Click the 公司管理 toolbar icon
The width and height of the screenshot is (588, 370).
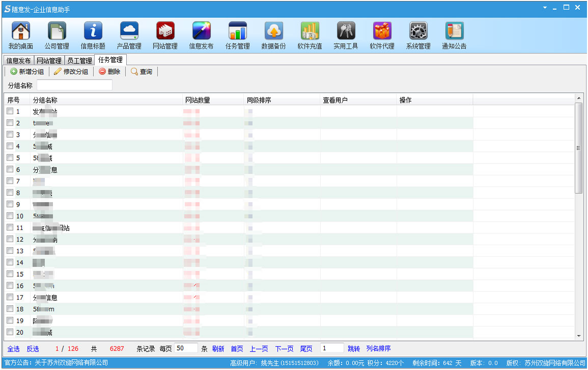[57, 32]
